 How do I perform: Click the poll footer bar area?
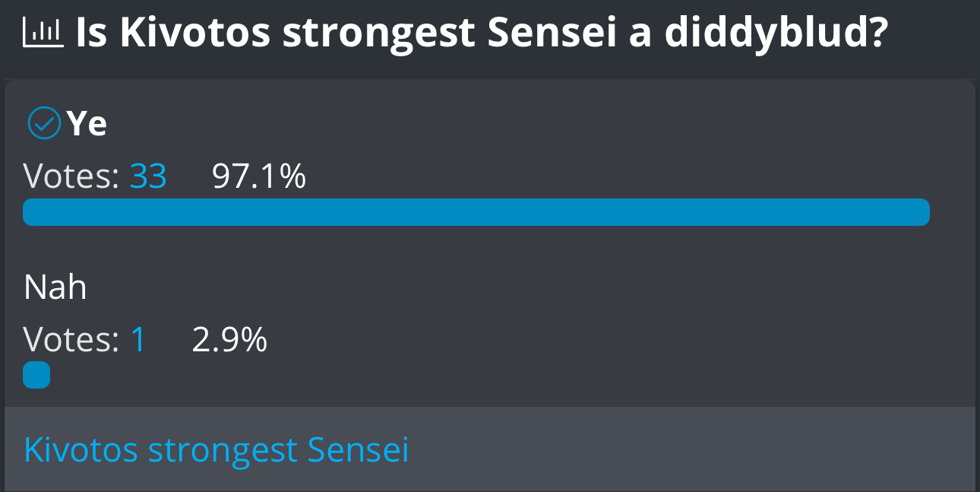490,449
